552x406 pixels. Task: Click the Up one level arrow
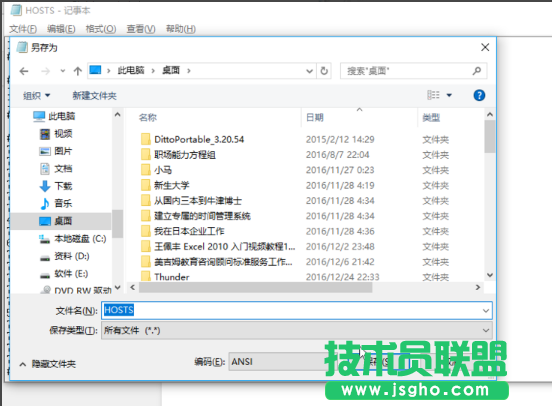click(77, 71)
